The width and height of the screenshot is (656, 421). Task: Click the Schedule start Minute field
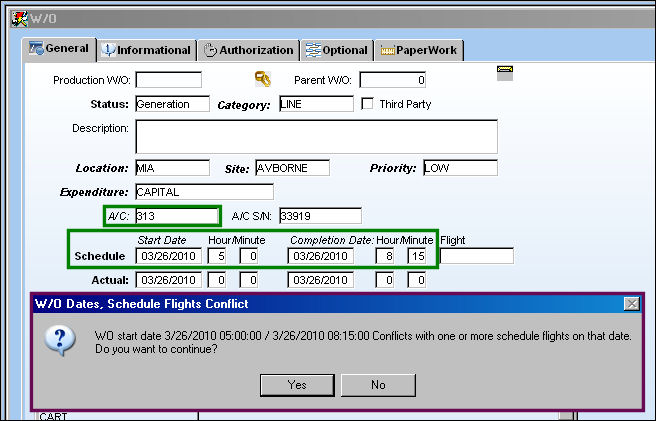249,256
